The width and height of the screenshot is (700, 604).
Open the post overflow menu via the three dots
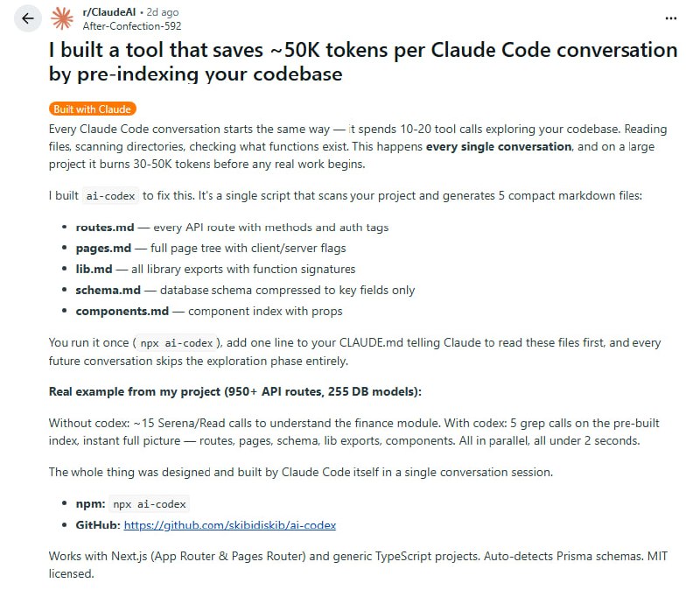coord(670,18)
